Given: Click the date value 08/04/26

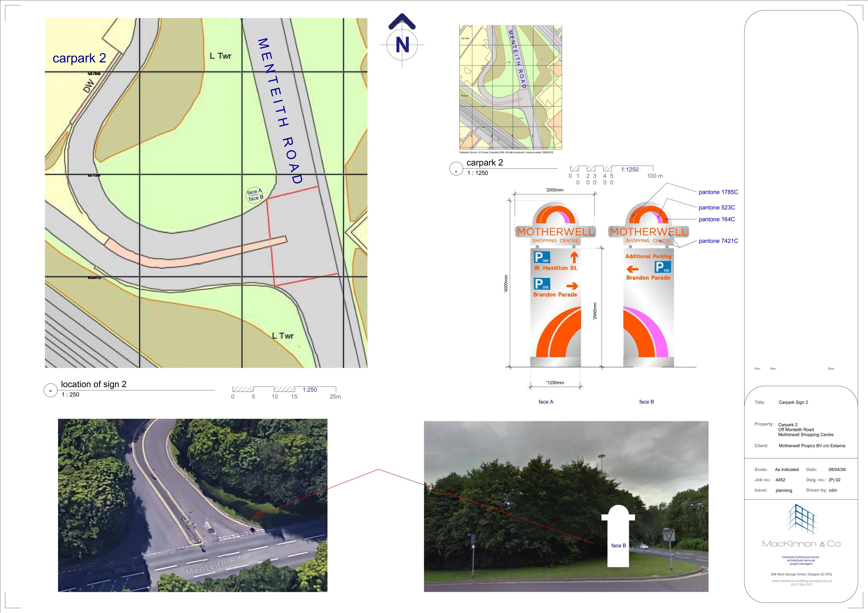Looking at the screenshot, I should 837,470.
